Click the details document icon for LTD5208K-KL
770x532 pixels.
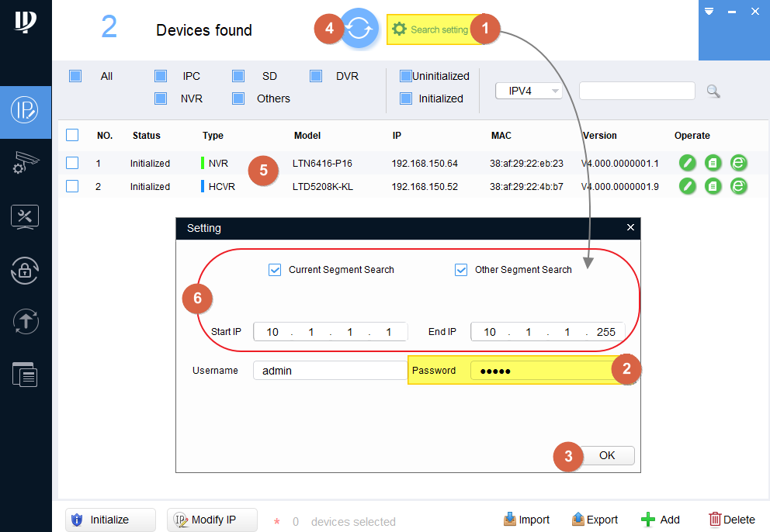[713, 186]
